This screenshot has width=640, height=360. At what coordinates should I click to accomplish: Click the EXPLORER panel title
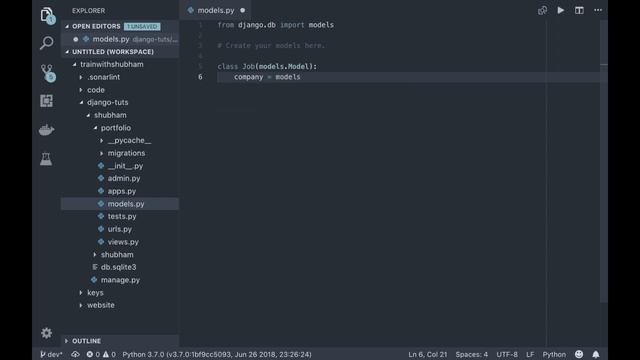click(89, 11)
